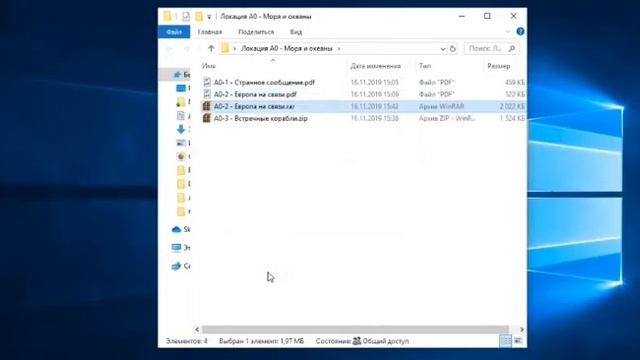Click the Архив WinRAR type cell
Viewport: 640px width, 360px height.
pos(441,107)
